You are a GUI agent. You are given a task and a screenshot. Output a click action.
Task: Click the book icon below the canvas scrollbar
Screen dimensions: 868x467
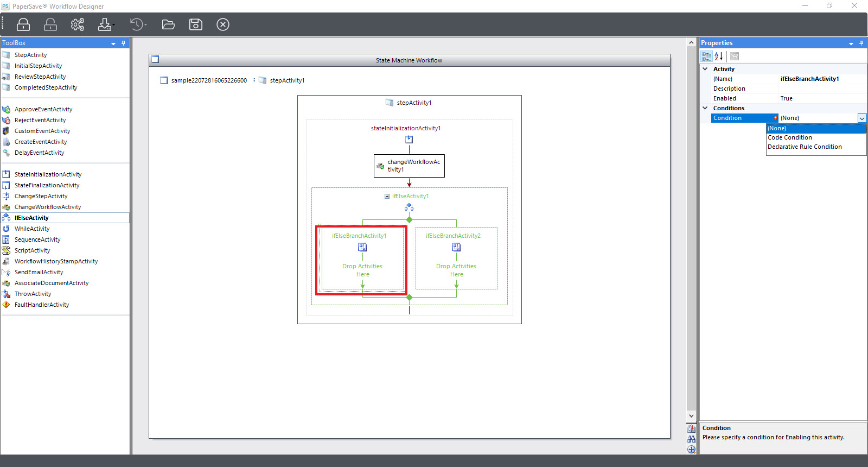click(x=691, y=428)
